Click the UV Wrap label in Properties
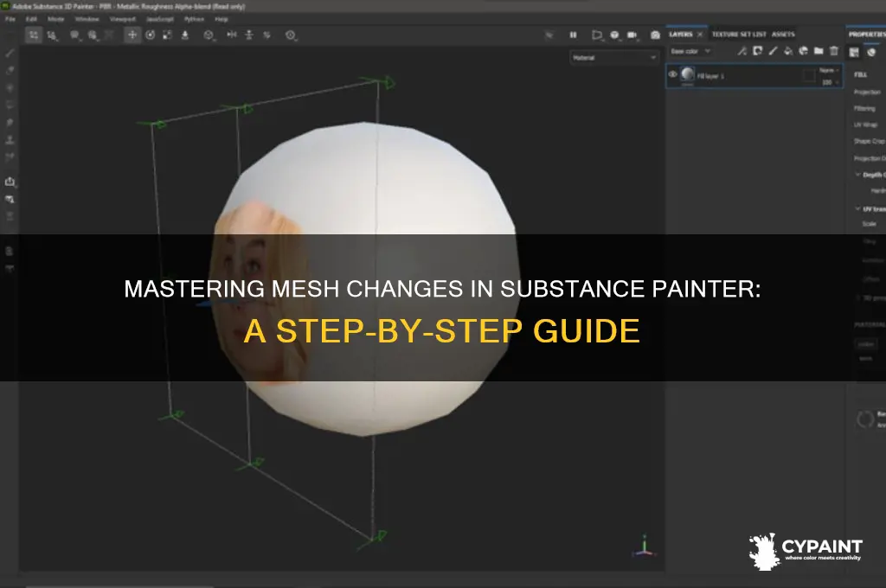 click(x=865, y=125)
